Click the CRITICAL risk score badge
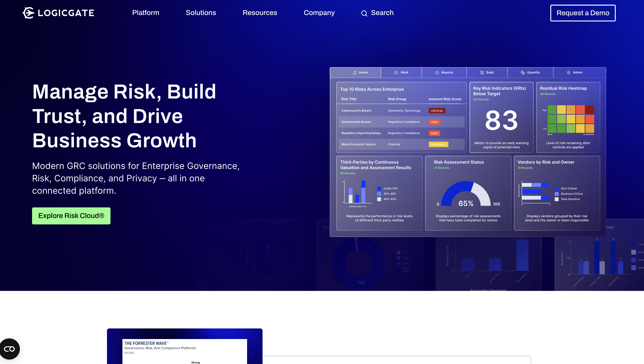 [x=437, y=111]
